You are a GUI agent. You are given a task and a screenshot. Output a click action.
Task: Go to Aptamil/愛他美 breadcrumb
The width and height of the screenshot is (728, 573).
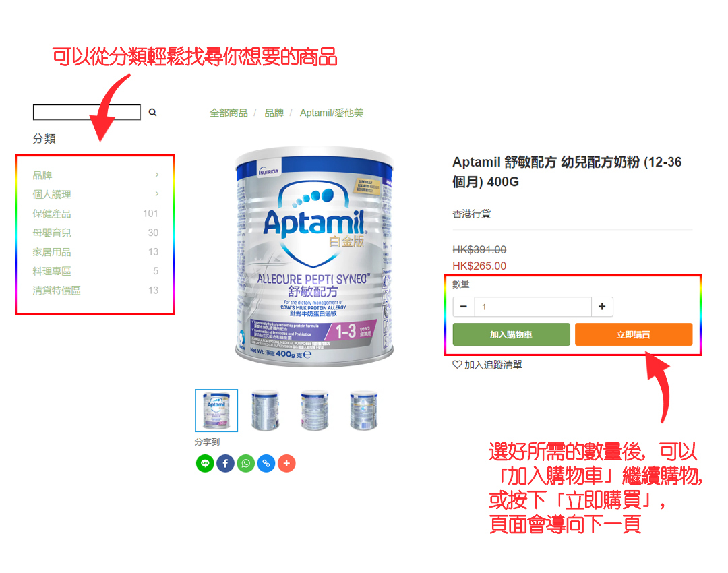tap(332, 113)
